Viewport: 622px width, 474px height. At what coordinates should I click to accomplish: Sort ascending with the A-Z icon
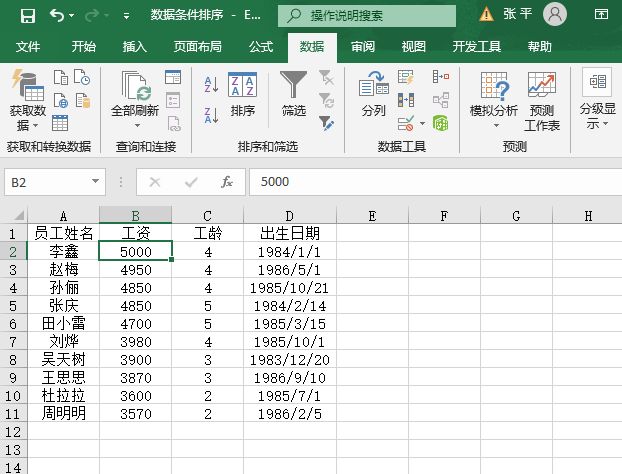pyautogui.click(x=211, y=84)
